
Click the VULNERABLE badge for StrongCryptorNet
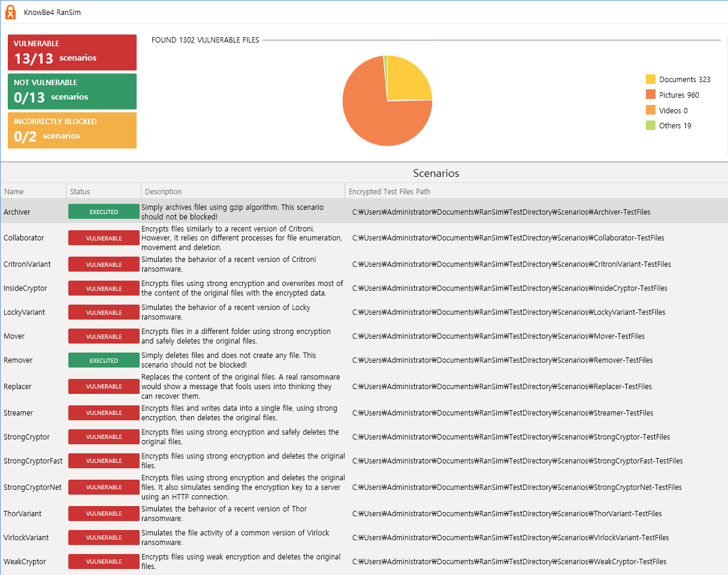104,487
